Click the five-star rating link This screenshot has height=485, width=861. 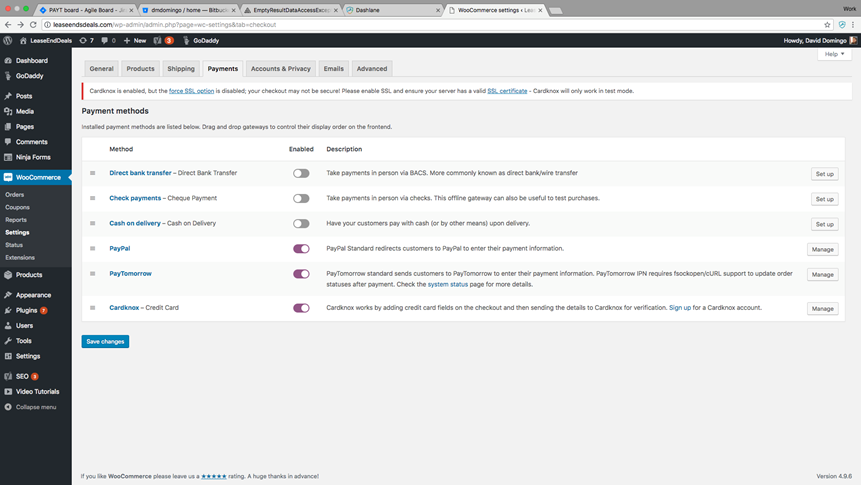click(214, 476)
